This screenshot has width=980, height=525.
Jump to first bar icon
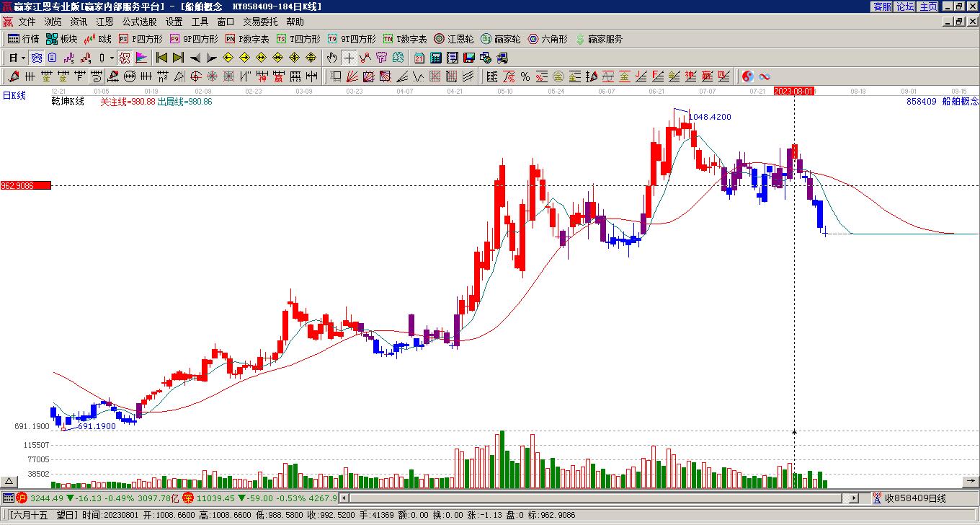[x=161, y=58]
